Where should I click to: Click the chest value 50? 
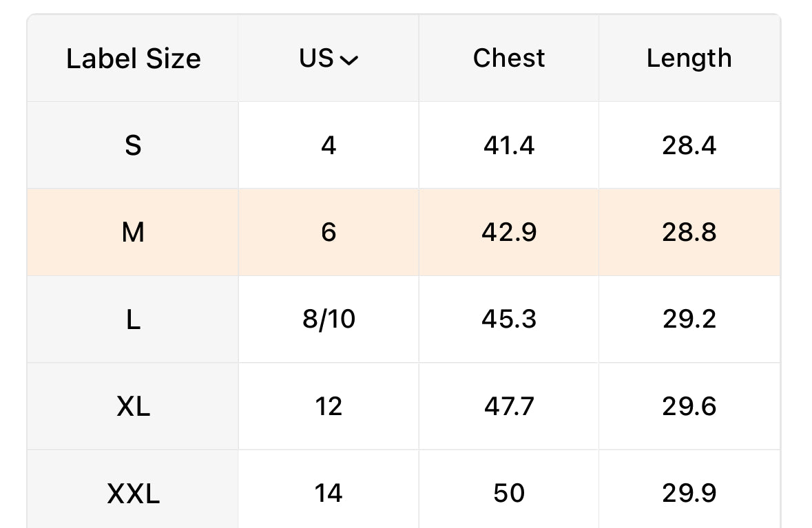(x=508, y=493)
